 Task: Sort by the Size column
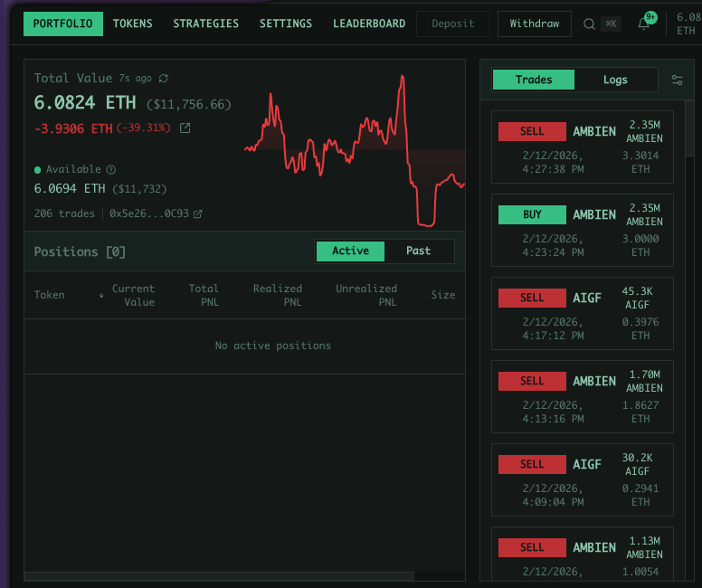pyautogui.click(x=443, y=295)
